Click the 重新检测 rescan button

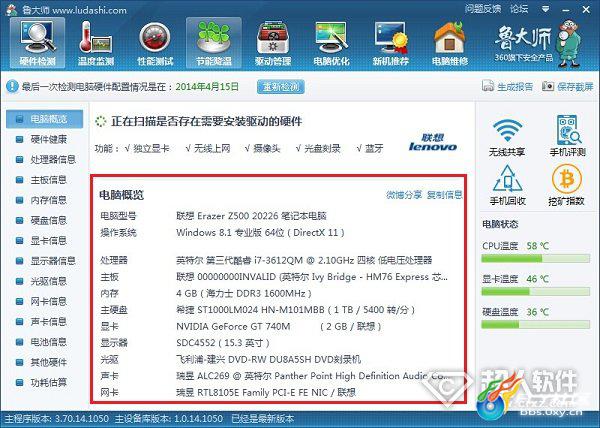point(281,87)
